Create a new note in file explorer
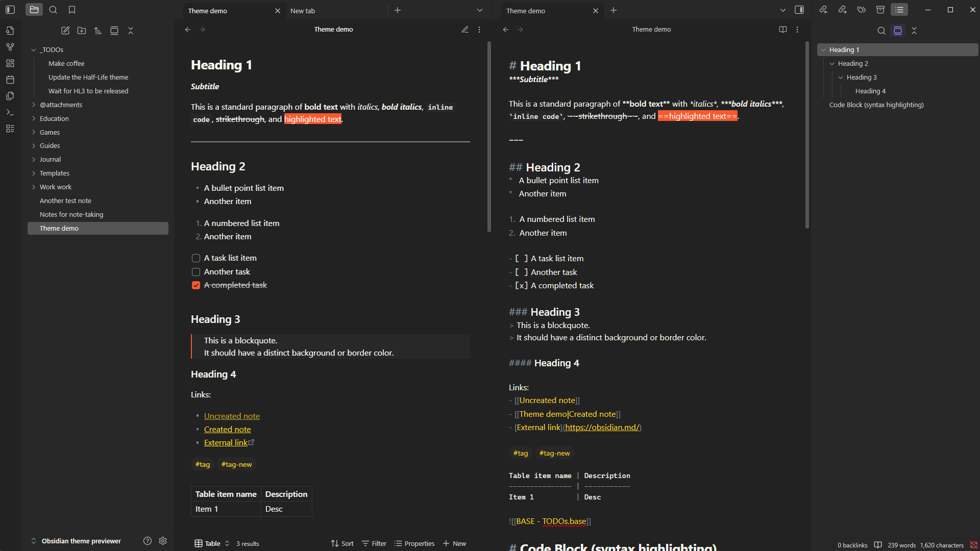Viewport: 980px width, 551px height. (x=65, y=31)
